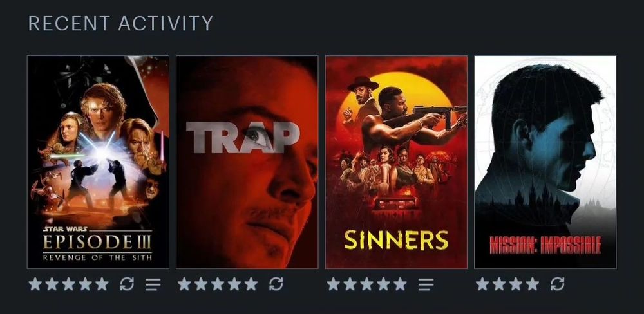Click the first star in the Mission: Impossible rating
644x314 pixels.
(x=482, y=284)
